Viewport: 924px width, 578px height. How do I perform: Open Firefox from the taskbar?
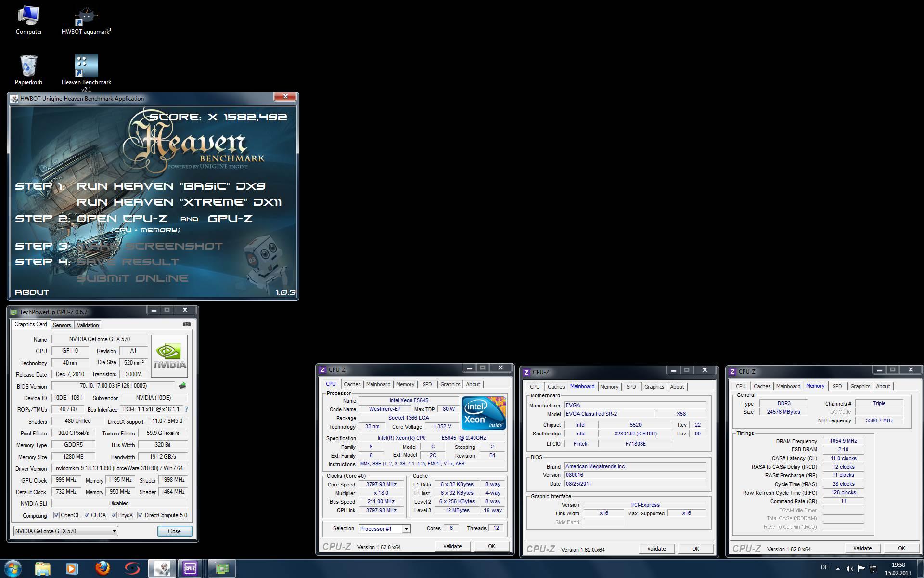coord(102,569)
